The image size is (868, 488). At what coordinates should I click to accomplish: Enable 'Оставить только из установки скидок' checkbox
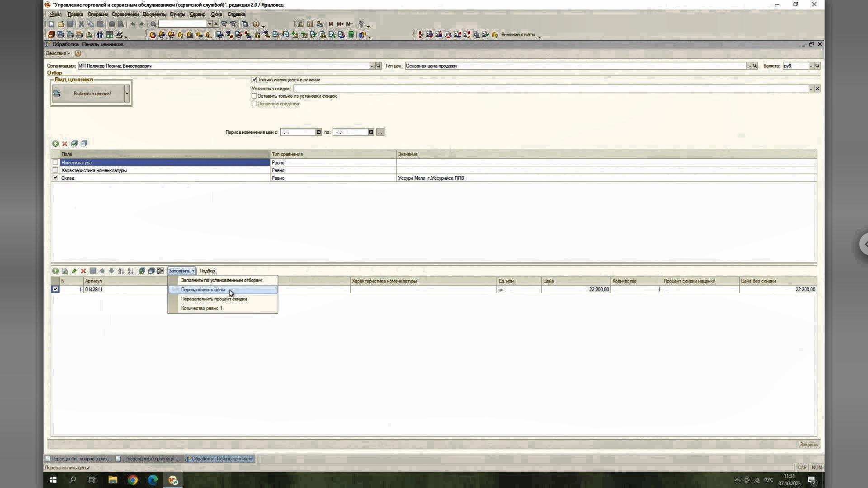click(x=254, y=96)
